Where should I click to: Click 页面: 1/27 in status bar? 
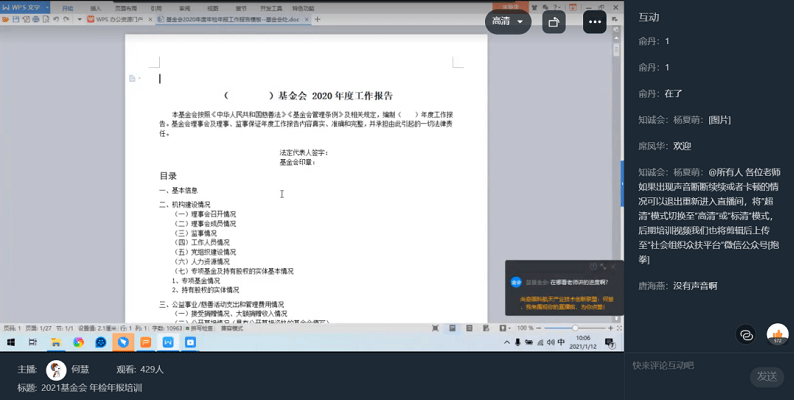pyautogui.click(x=38, y=328)
